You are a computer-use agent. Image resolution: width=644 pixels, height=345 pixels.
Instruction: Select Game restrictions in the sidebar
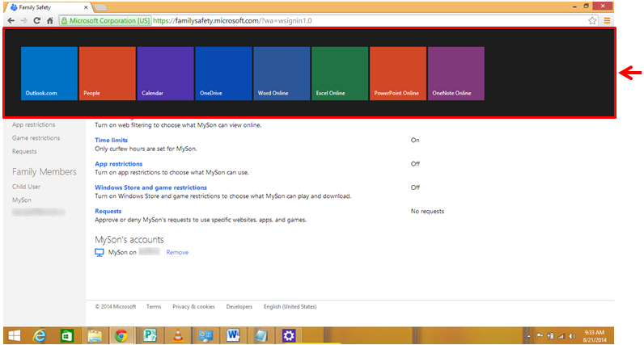click(36, 138)
